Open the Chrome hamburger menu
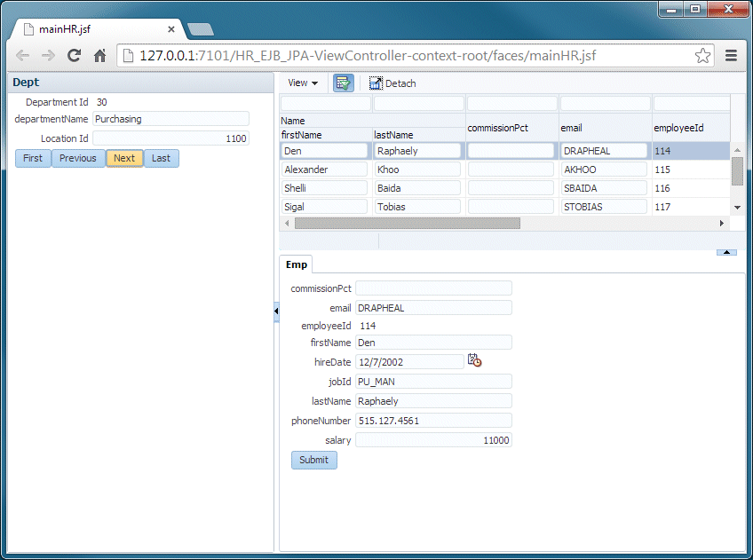The width and height of the screenshot is (753, 560). tap(731, 56)
